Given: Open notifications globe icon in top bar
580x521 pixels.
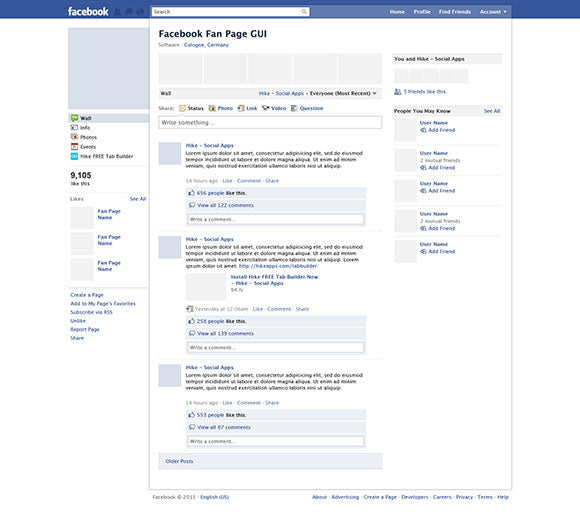Looking at the screenshot, I should tap(140, 12).
